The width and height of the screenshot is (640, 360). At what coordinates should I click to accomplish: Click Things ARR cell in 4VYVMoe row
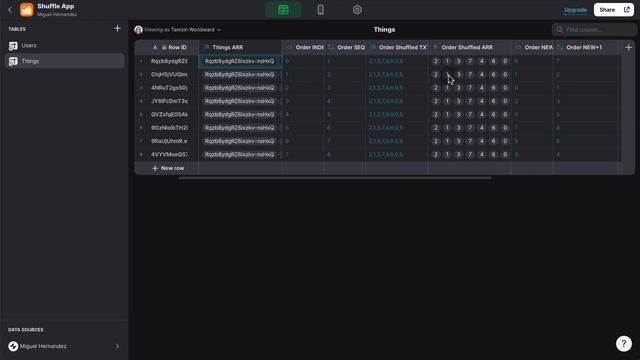[240, 155]
